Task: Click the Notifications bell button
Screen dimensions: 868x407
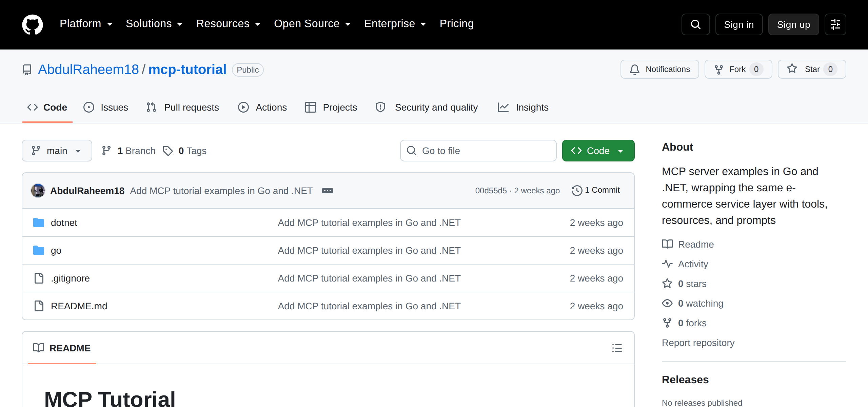Action: coord(659,69)
